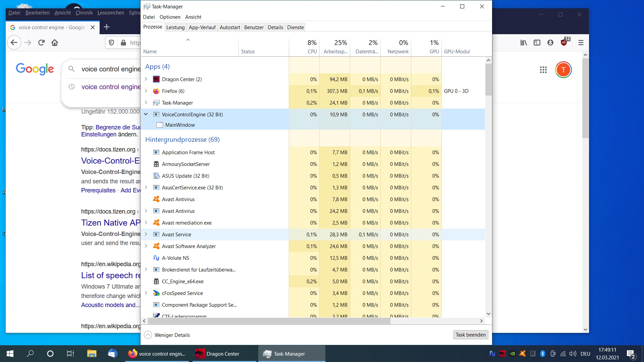Collapse view with Weniger Details
This screenshot has height=362, width=644.
pos(167,335)
